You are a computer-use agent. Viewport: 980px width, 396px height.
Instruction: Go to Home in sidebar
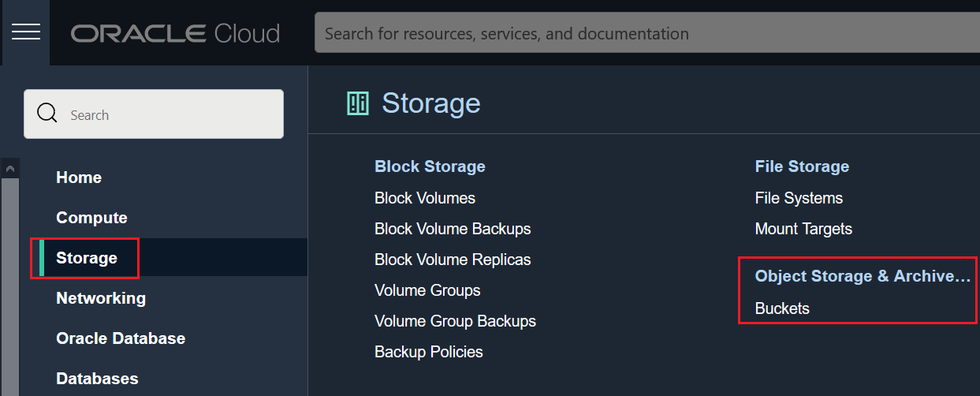pyautogui.click(x=79, y=177)
